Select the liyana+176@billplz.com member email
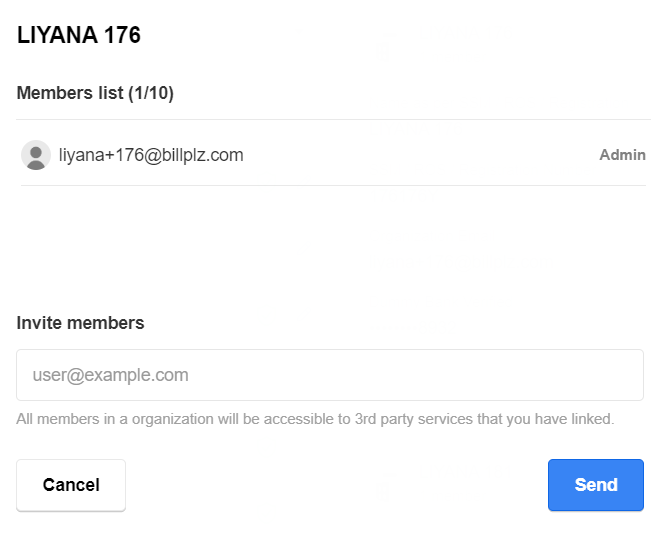This screenshot has height=537, width=667. [151, 155]
